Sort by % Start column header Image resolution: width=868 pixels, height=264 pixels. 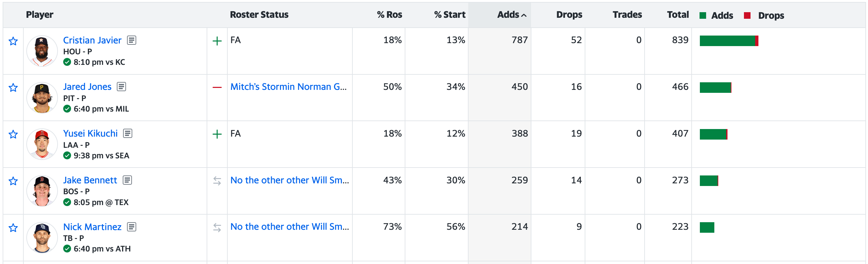point(449,15)
